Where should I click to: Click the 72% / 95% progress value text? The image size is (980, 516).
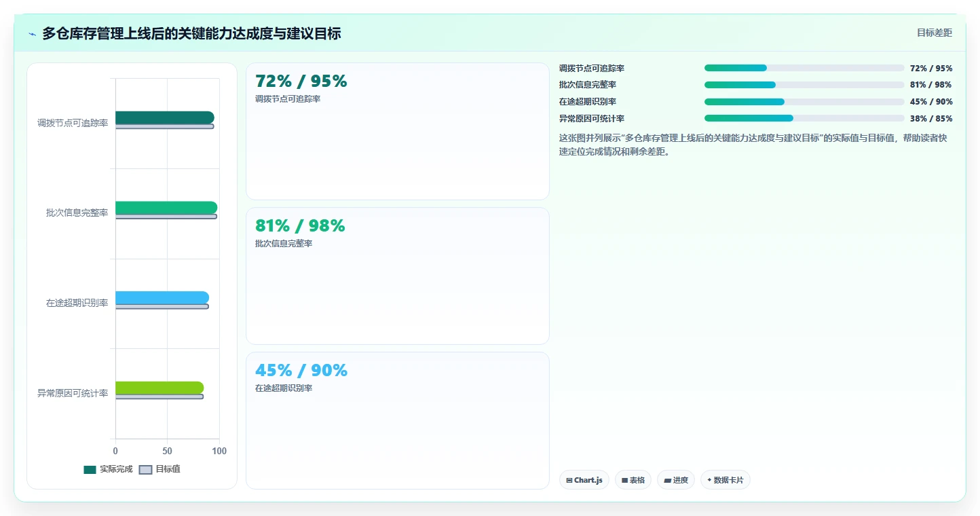[x=931, y=69]
